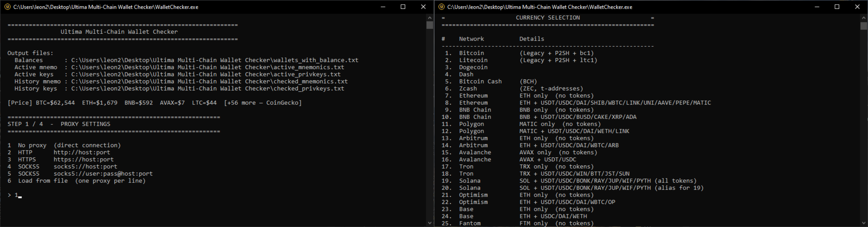Screen dimensions: 868x227
Task: Click the scroll down arrow in the left window
Action: (430, 223)
